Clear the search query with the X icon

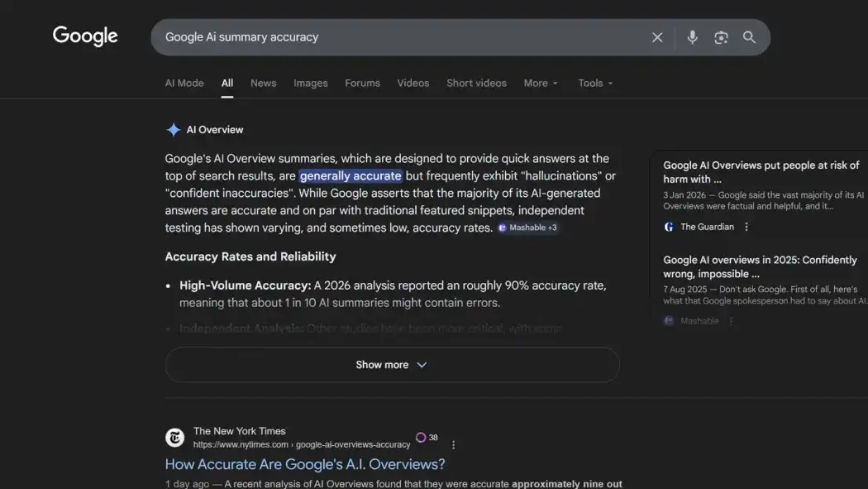coord(657,36)
